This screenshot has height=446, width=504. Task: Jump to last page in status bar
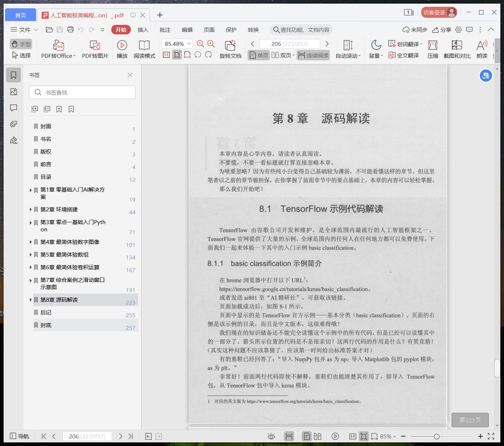131,436
